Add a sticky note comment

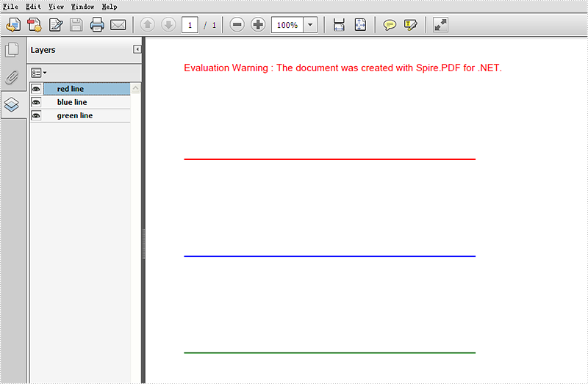(390, 25)
